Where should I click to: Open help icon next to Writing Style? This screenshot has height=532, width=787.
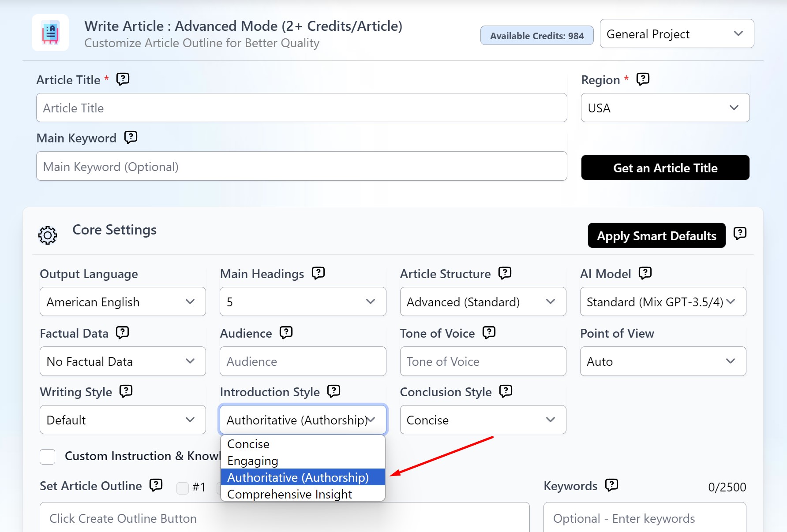point(126,391)
